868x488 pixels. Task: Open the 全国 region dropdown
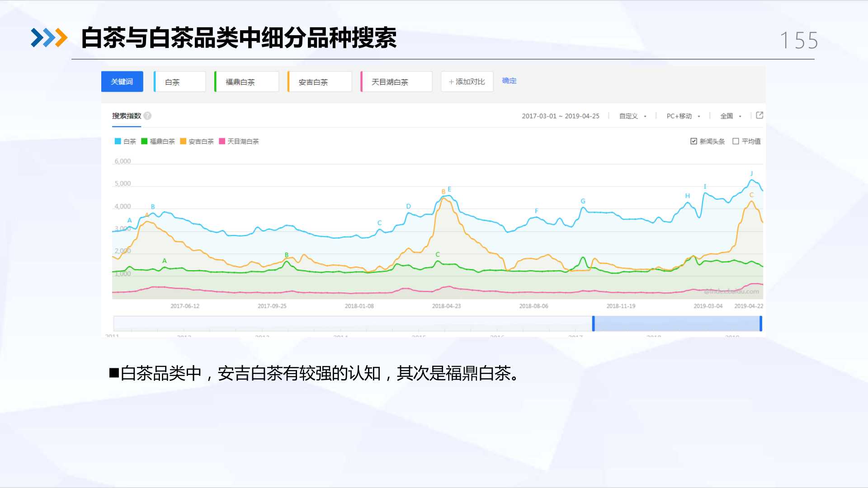[x=731, y=116]
